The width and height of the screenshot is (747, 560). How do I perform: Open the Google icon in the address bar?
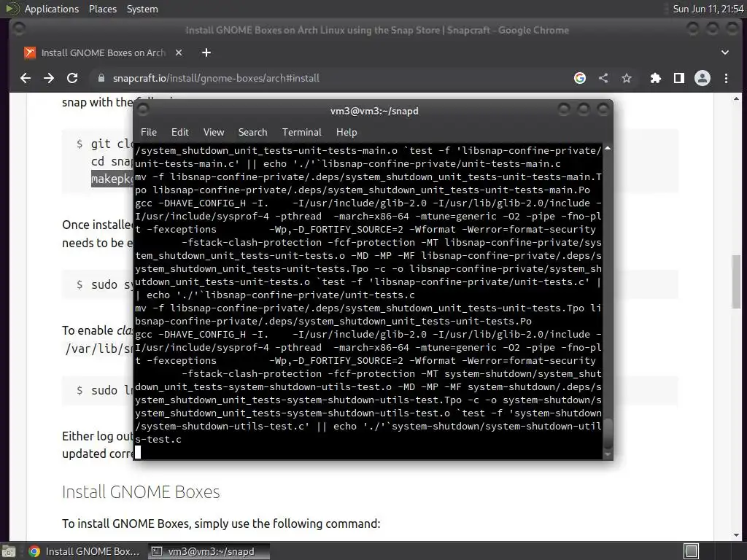tap(580, 78)
